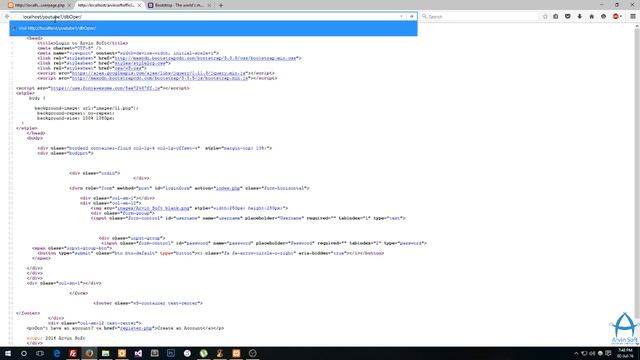This screenshot has height=360, width=640.
Task: Close the first localhost tab
Action: 69,5
